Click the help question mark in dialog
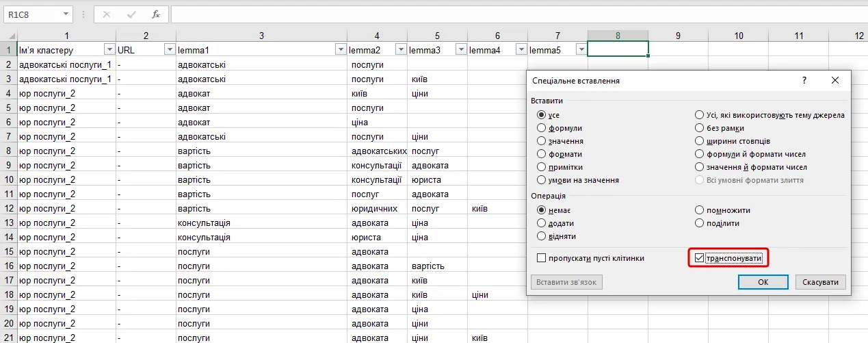Image resolution: width=868 pixels, height=343 pixels. (x=804, y=80)
